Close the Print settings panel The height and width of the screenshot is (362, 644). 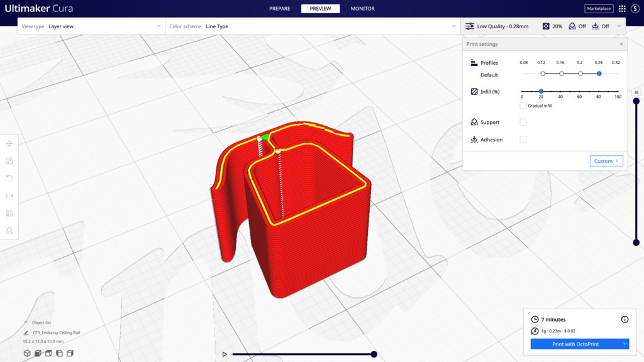coord(621,44)
